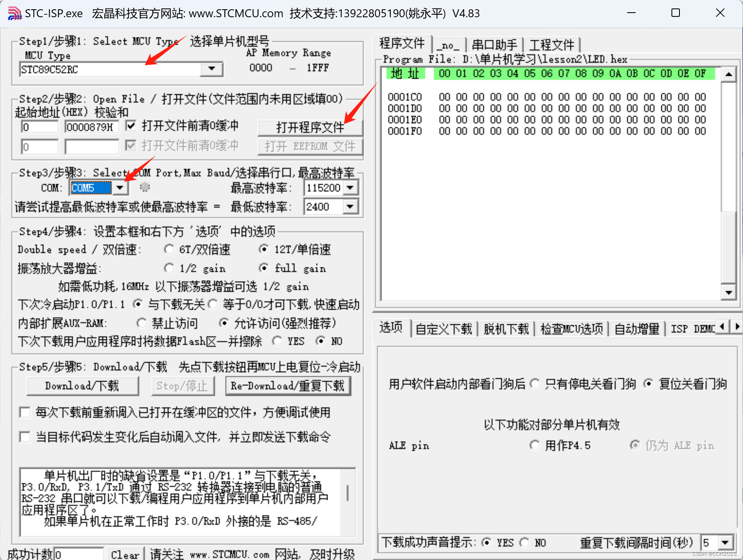Click Stop/停止 button
This screenshot has height=560, width=743.
183,386
